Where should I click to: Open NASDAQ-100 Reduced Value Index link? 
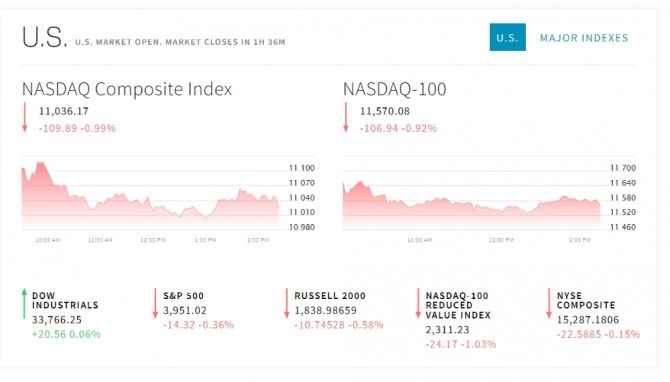pos(458,306)
